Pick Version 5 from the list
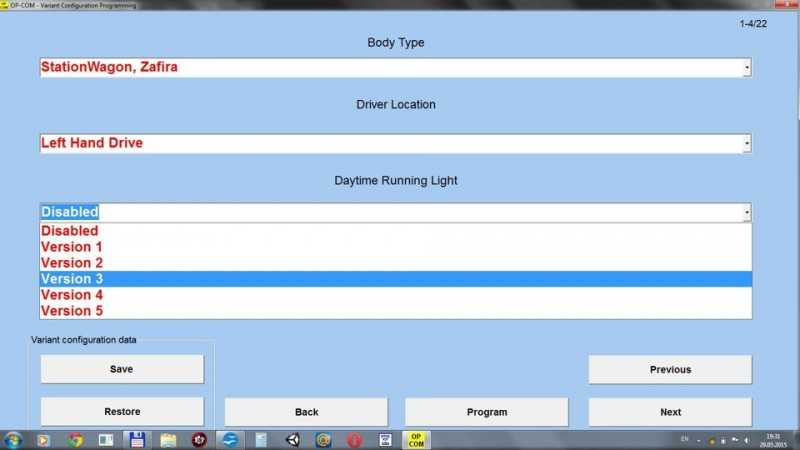This screenshot has width=800, height=450. tap(395, 311)
